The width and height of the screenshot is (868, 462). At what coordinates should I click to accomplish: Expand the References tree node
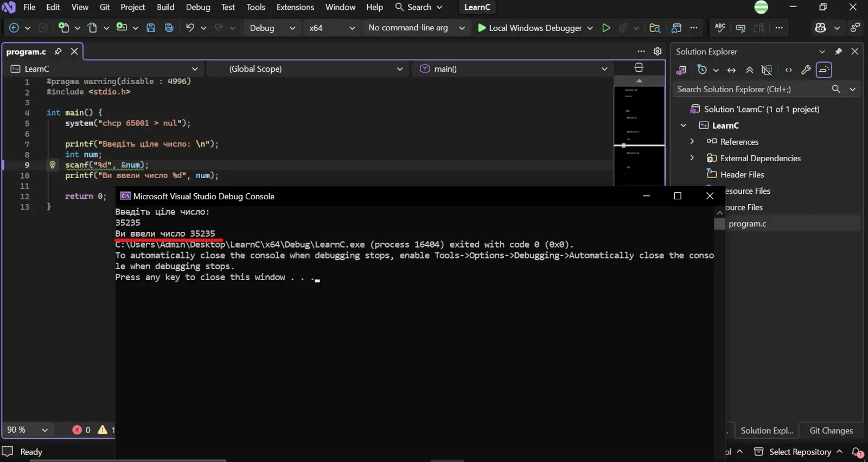[x=692, y=142]
